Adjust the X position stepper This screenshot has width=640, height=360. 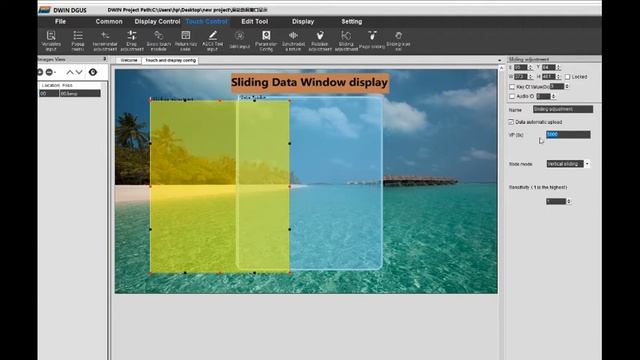pos(530,67)
